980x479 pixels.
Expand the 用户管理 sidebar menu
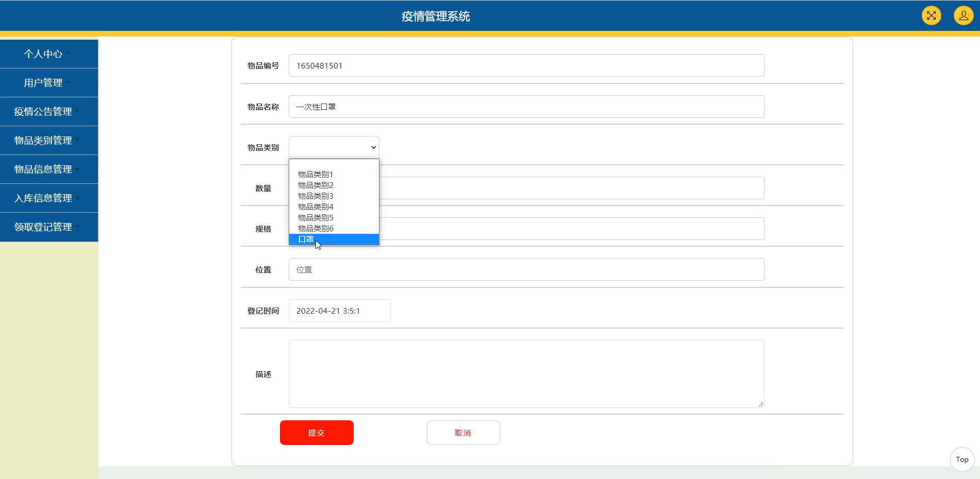pyautogui.click(x=49, y=83)
